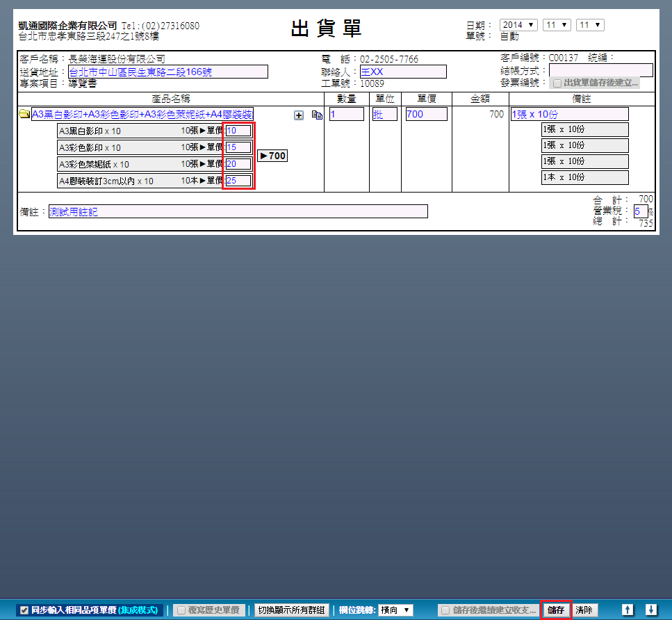Open the year dropdown showing 2014
The width and height of the screenshot is (672, 620).
click(518, 25)
